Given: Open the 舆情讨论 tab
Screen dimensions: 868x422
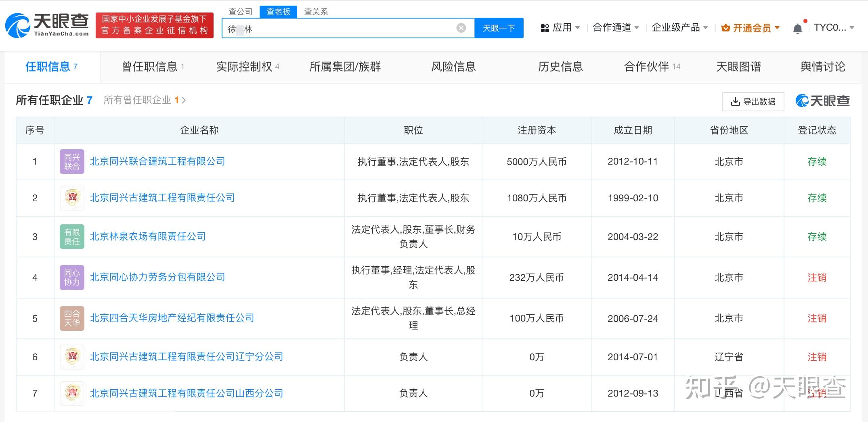Looking at the screenshot, I should pyautogui.click(x=823, y=67).
